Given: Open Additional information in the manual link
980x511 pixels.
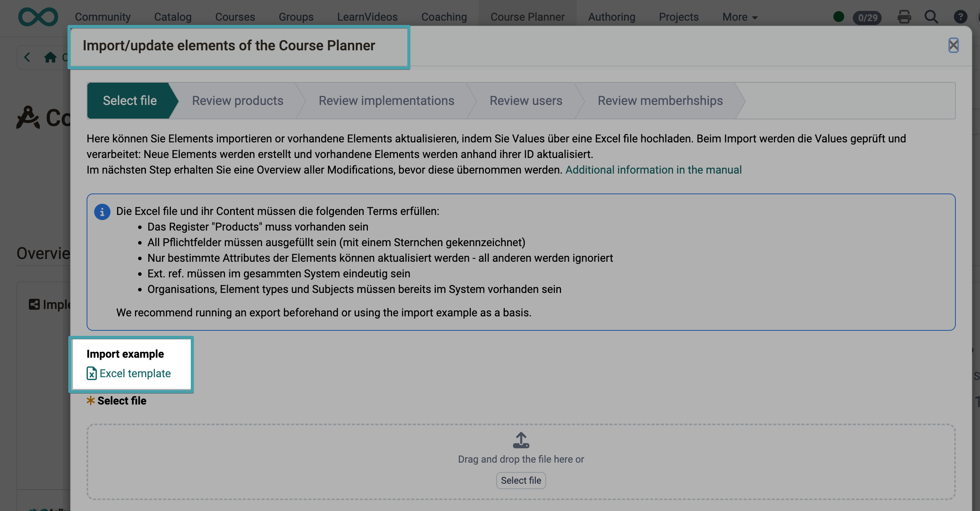Looking at the screenshot, I should [x=653, y=170].
